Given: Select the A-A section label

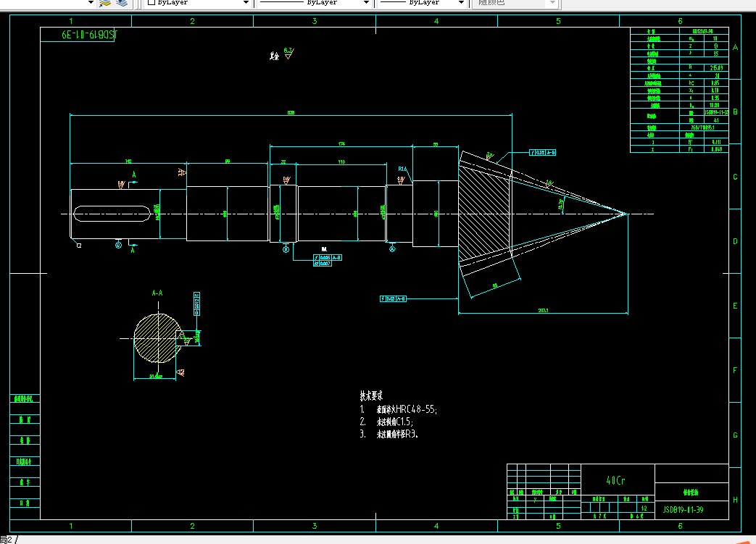Looking at the screenshot, I should pos(157,293).
